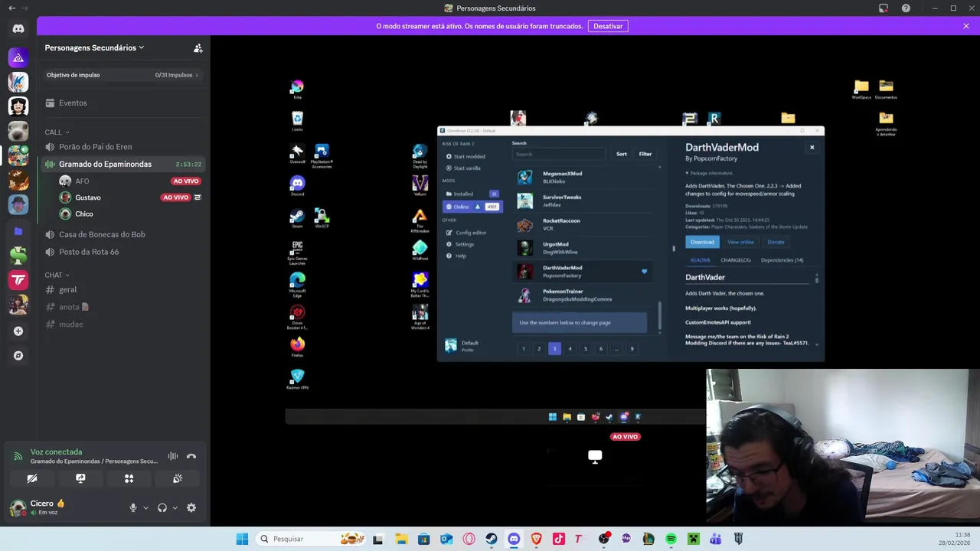Open the discover servers compass icon
The image size is (980, 551).
pos(18,356)
